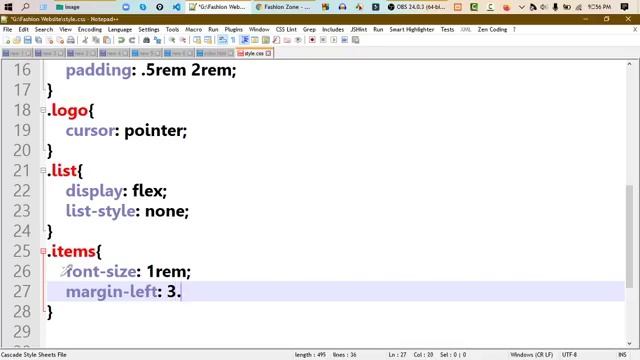The image size is (640, 360).
Task: Click the 'padding: .5rem 2rem;' code line
Action: (x=151, y=70)
